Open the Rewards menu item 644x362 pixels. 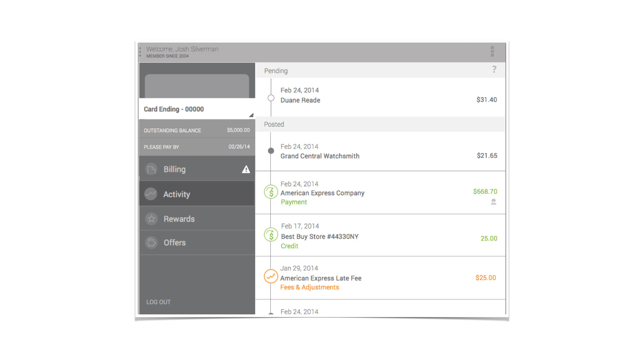tap(197, 219)
